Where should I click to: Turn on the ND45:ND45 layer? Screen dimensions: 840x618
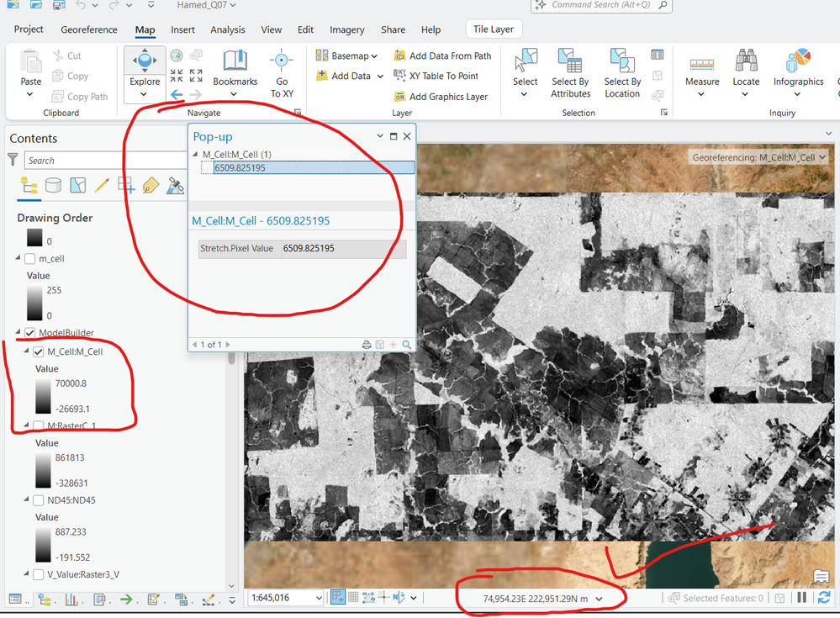click(39, 500)
